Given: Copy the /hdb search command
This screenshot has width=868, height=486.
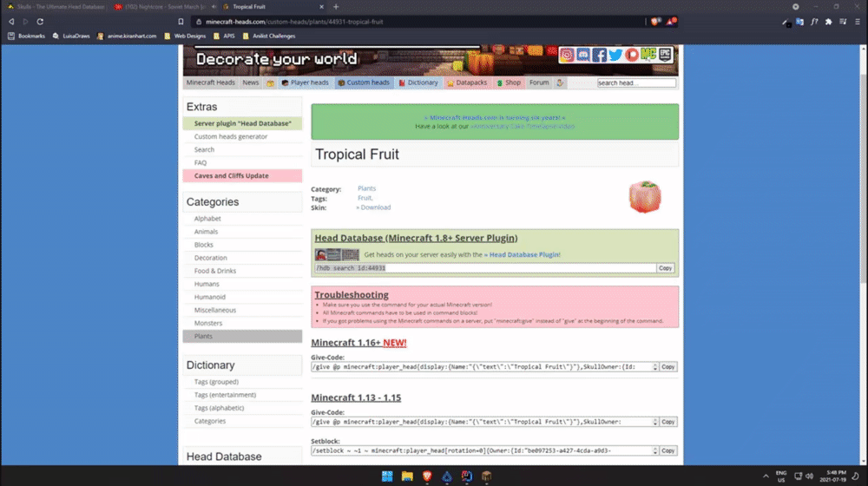Looking at the screenshot, I should 665,268.
